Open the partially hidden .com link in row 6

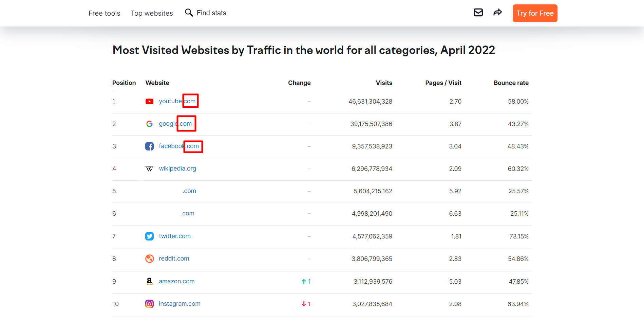(188, 213)
